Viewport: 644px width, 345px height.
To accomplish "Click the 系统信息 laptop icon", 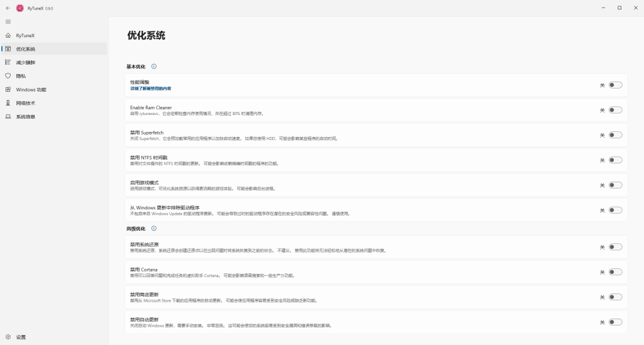I will coord(8,116).
